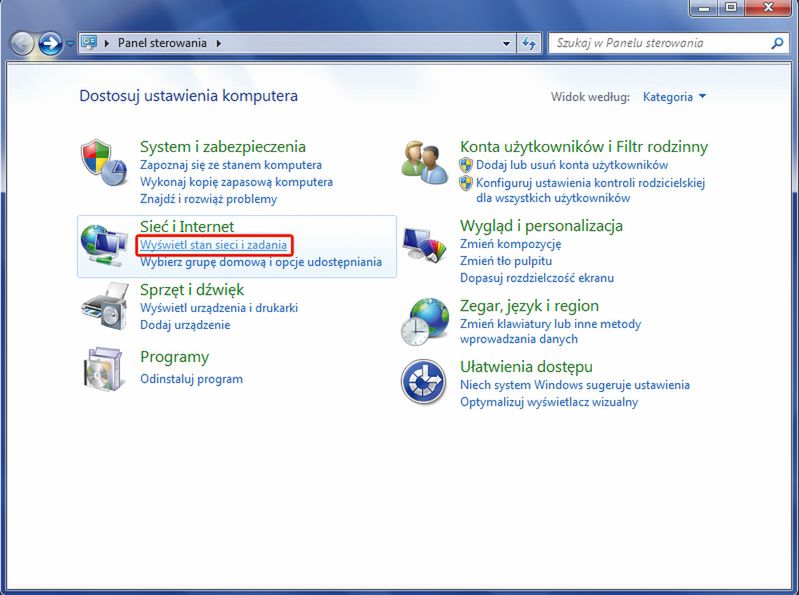Click Zmień tło pulpitu link

pyautogui.click(x=505, y=261)
